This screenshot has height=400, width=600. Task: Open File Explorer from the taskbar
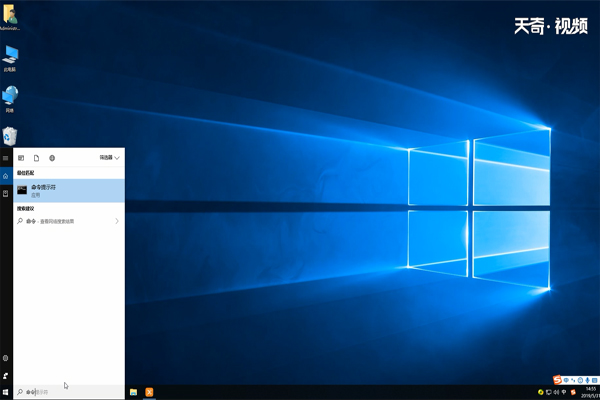[133, 392]
